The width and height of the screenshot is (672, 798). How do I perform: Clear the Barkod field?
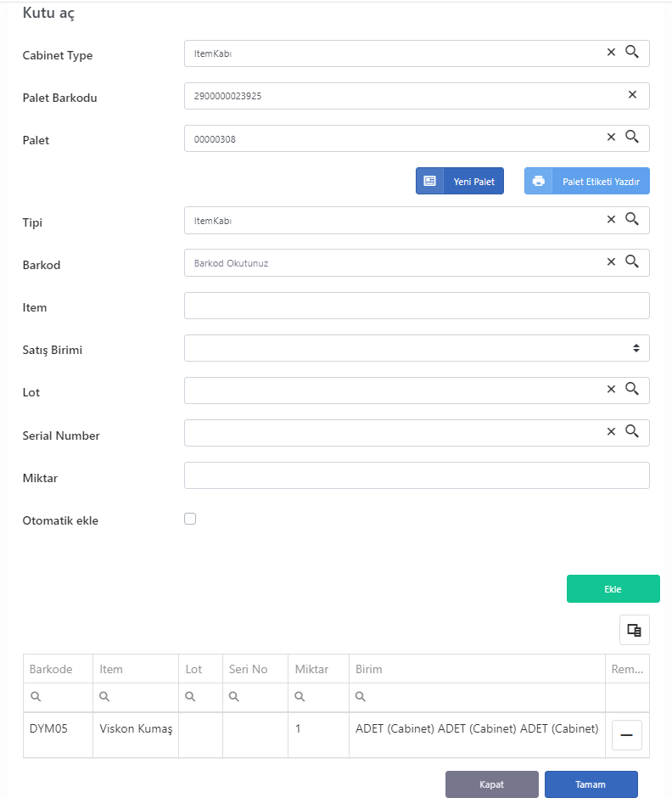[611, 261]
